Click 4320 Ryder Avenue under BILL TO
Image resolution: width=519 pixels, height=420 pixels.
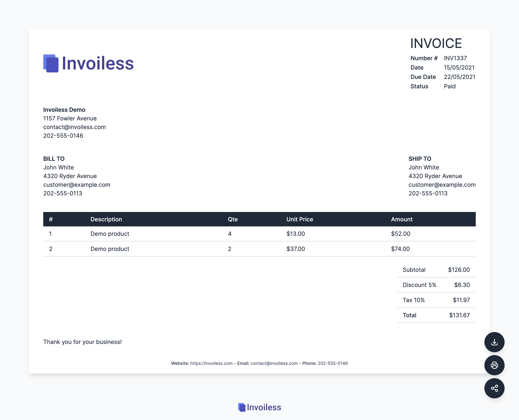[x=70, y=176]
